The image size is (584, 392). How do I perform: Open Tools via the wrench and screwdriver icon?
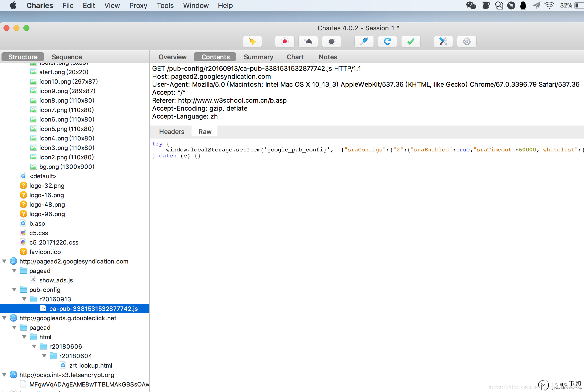pos(443,42)
